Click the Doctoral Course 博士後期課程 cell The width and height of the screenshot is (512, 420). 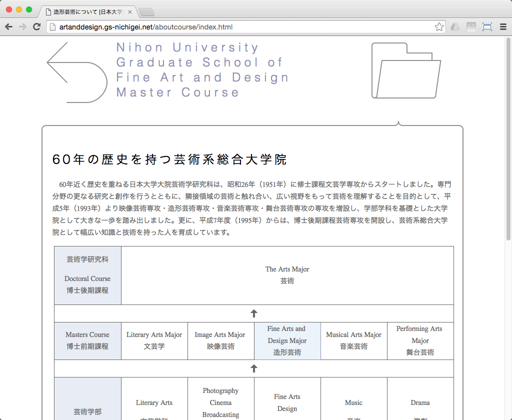(87, 275)
